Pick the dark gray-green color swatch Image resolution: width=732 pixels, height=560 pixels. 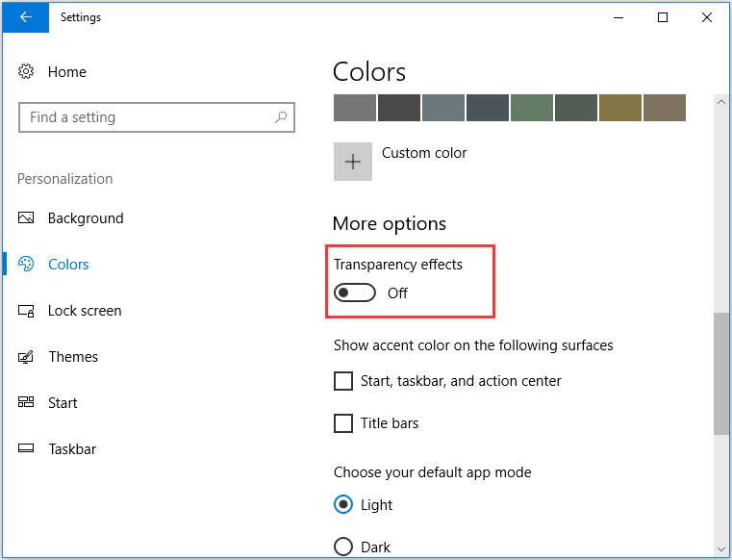(x=576, y=108)
